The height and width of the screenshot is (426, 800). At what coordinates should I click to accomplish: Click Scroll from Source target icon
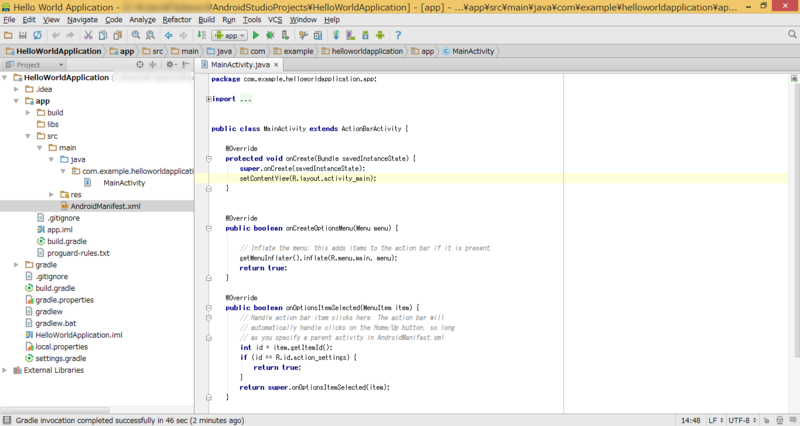tap(140, 65)
